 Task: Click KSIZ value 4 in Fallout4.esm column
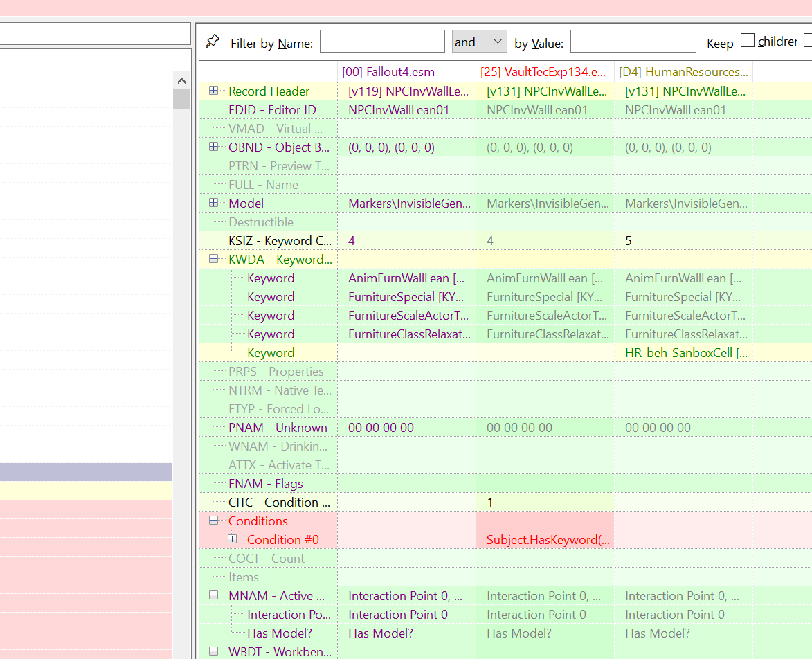pos(352,241)
